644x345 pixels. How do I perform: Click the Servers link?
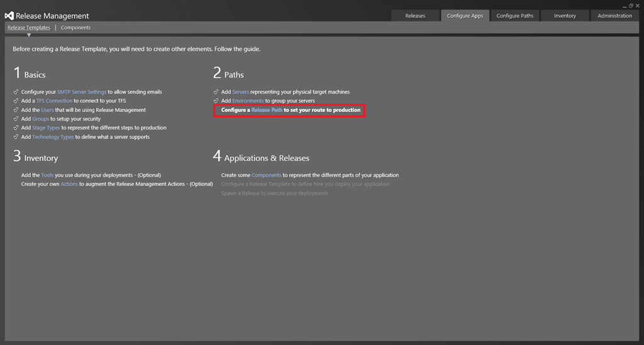point(241,92)
